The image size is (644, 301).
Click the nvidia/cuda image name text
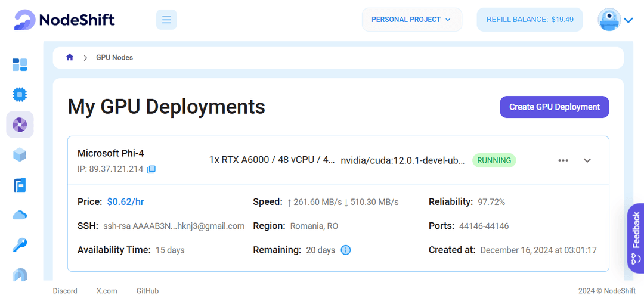pos(403,160)
